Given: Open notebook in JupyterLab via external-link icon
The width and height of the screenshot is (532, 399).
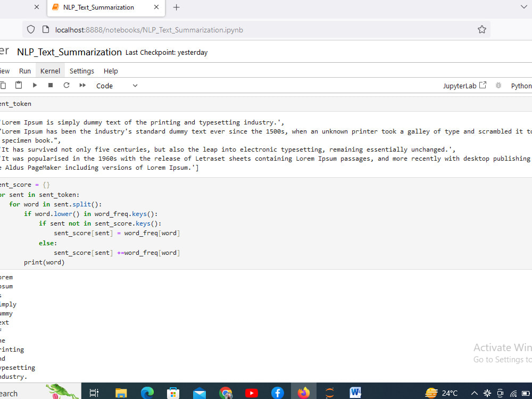Looking at the screenshot, I should [482, 84].
